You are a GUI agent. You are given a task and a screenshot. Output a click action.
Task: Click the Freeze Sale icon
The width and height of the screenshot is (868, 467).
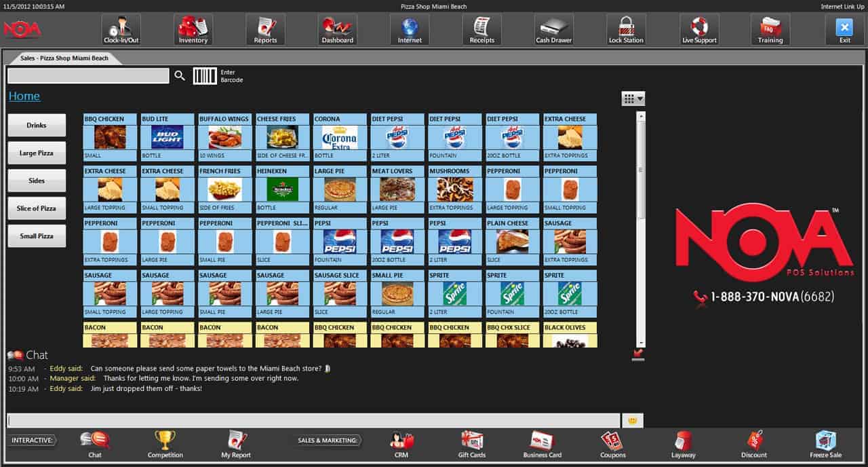click(x=825, y=445)
